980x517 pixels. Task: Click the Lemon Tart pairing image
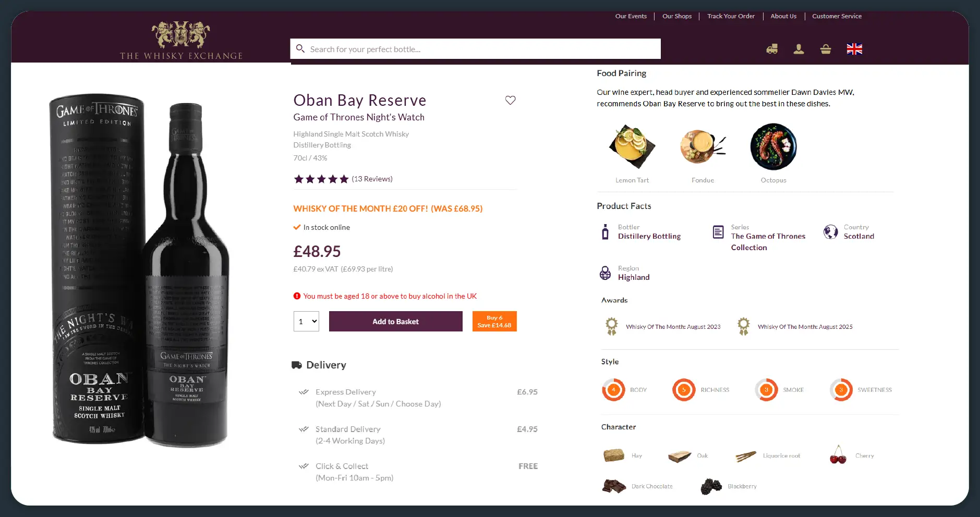[x=632, y=146]
